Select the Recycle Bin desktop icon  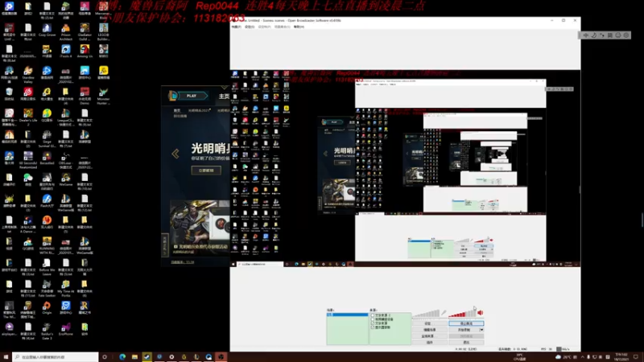9,94
